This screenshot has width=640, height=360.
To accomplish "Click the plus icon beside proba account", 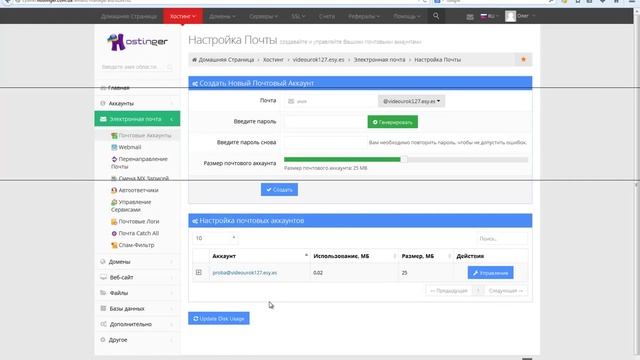I will [x=198, y=272].
